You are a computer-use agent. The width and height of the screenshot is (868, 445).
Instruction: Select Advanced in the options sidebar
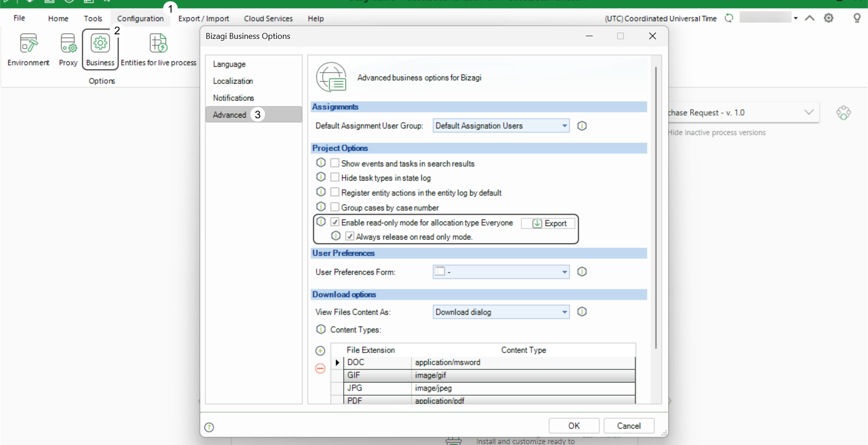pos(254,115)
